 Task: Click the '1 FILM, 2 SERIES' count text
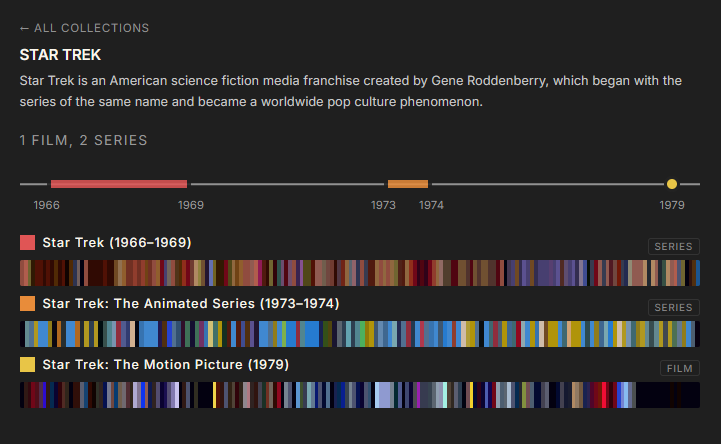tap(83, 140)
